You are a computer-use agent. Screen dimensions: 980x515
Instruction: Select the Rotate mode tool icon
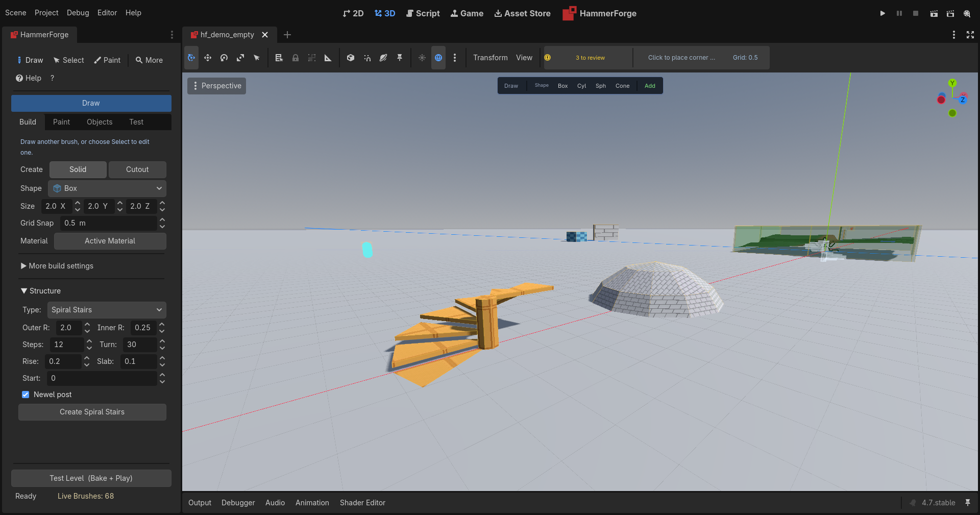(x=224, y=58)
